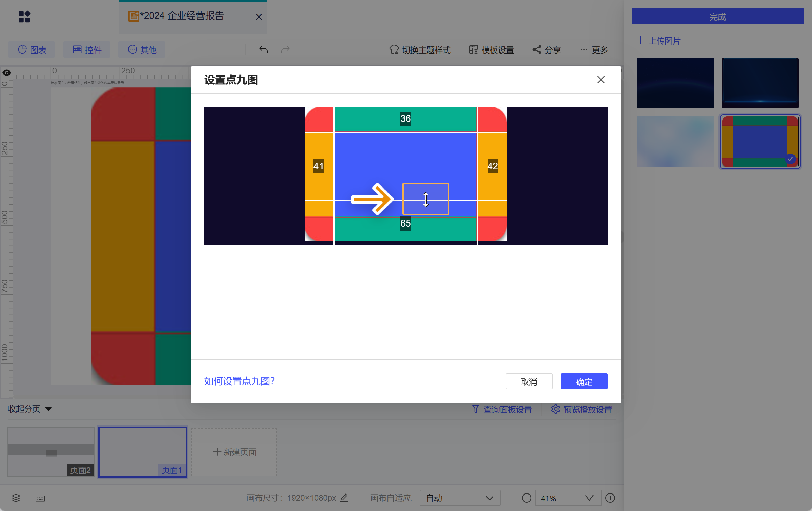Switch to the 页面2 page thumbnail
The height and width of the screenshot is (511, 812).
[51, 452]
